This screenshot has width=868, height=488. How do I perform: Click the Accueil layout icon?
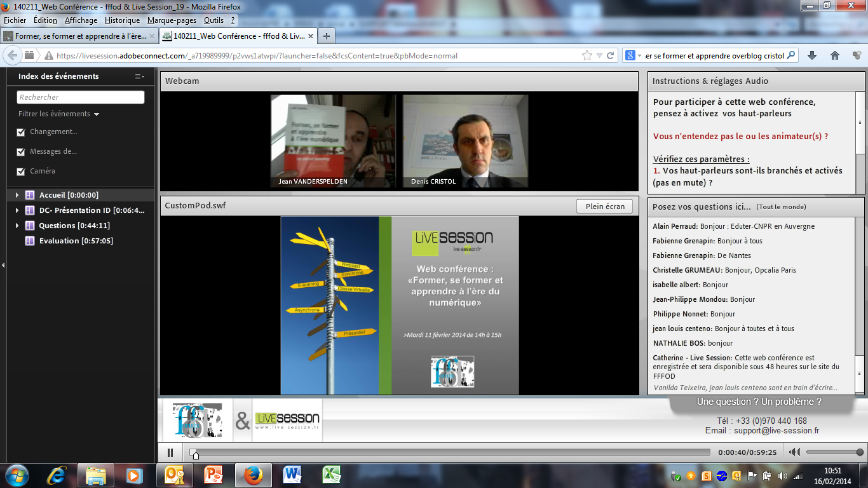(x=29, y=195)
